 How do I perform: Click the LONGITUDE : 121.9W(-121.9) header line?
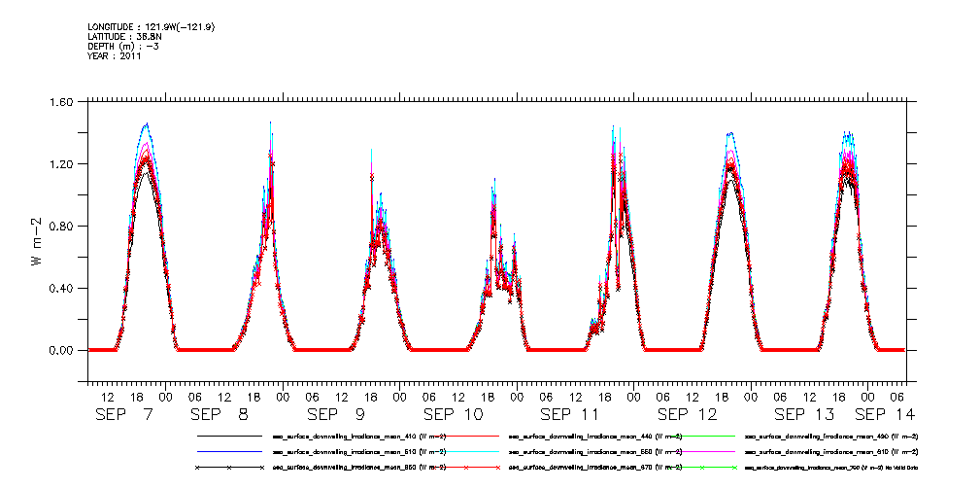coord(152,27)
